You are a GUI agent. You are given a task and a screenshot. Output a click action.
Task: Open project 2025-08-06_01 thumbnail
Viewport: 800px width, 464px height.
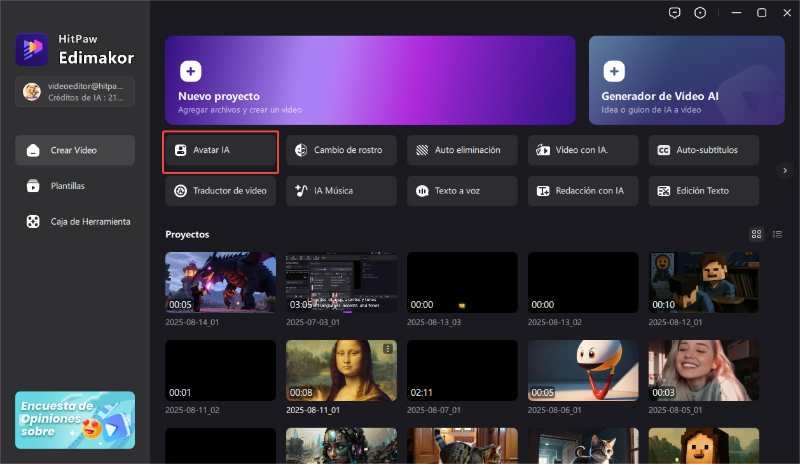pyautogui.click(x=583, y=371)
